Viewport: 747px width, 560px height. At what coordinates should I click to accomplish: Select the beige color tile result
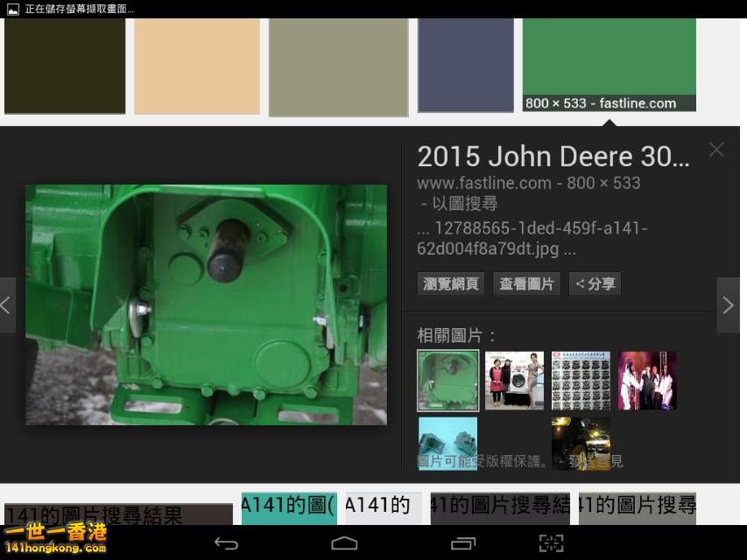197,66
